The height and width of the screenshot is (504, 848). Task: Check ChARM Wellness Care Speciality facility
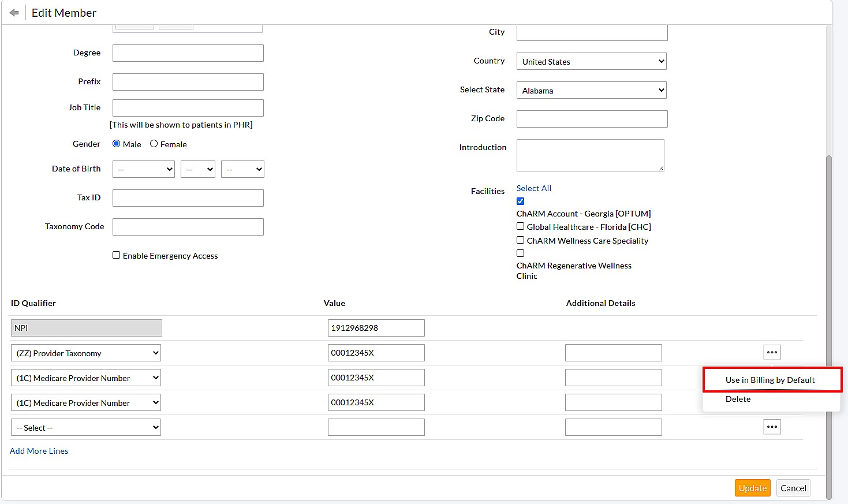tap(521, 240)
